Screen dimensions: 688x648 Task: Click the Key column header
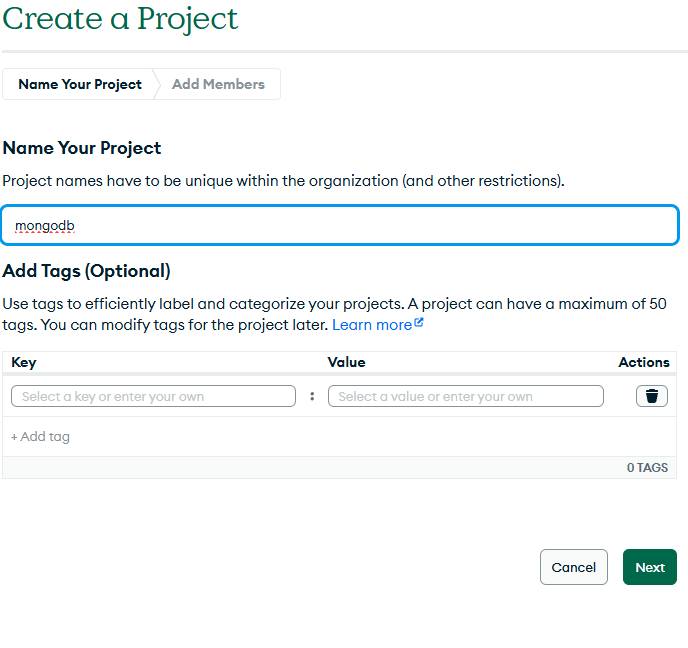point(24,362)
